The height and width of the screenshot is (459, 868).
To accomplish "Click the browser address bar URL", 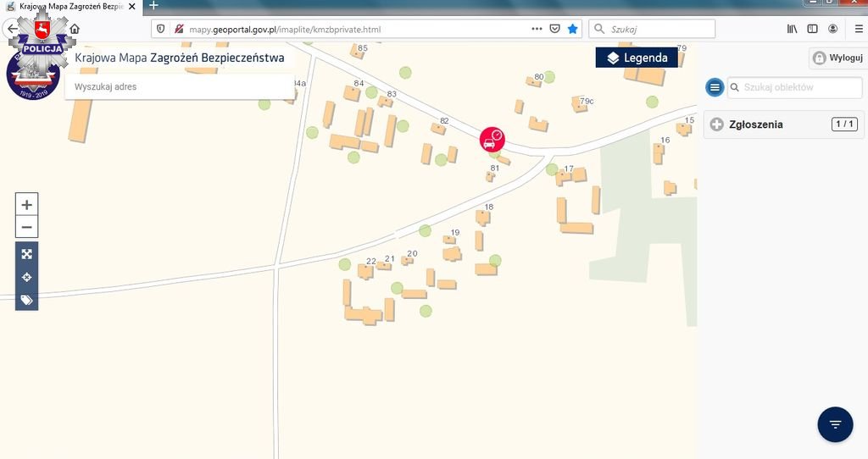I will point(285,30).
